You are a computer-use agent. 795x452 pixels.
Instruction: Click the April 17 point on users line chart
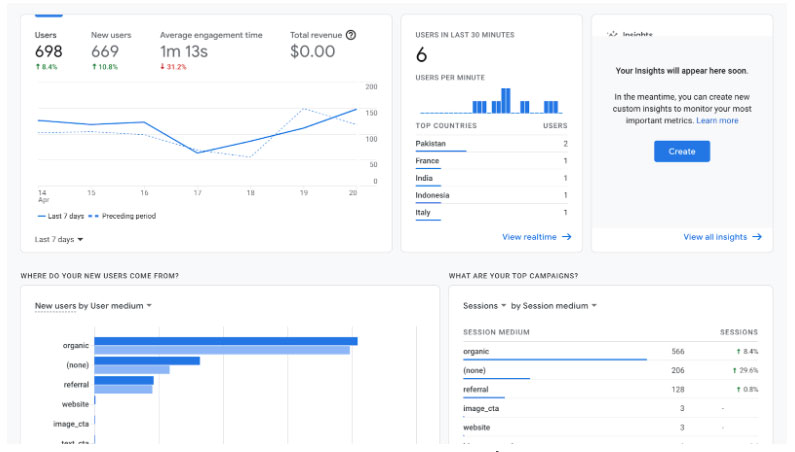coord(197,152)
